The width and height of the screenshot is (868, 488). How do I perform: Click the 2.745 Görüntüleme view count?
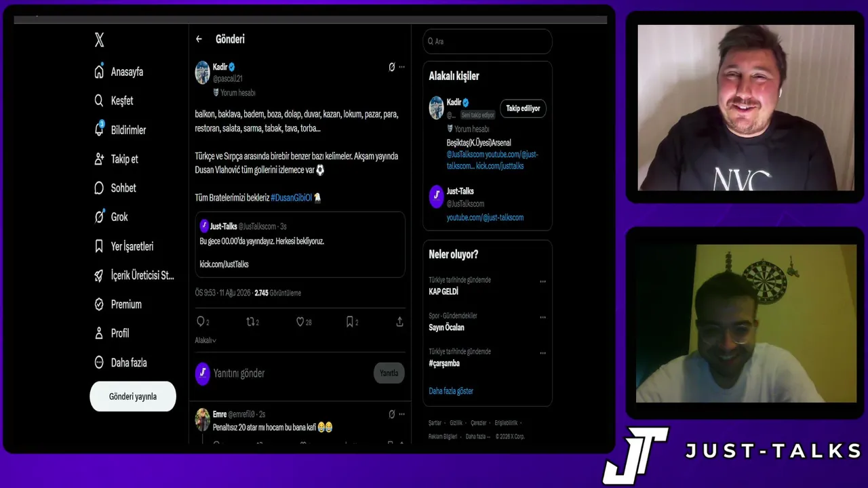click(277, 293)
